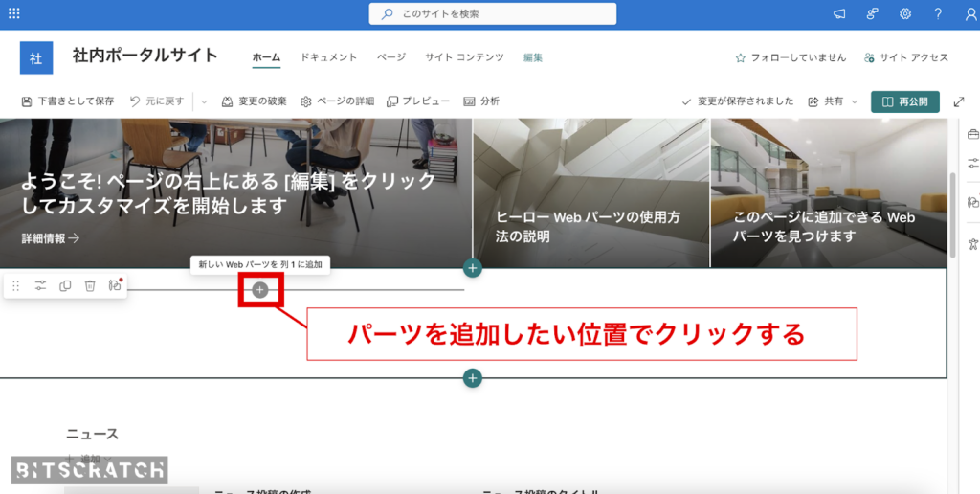
Task: Open the toolbox icon in right sidebar
Action: click(972, 134)
